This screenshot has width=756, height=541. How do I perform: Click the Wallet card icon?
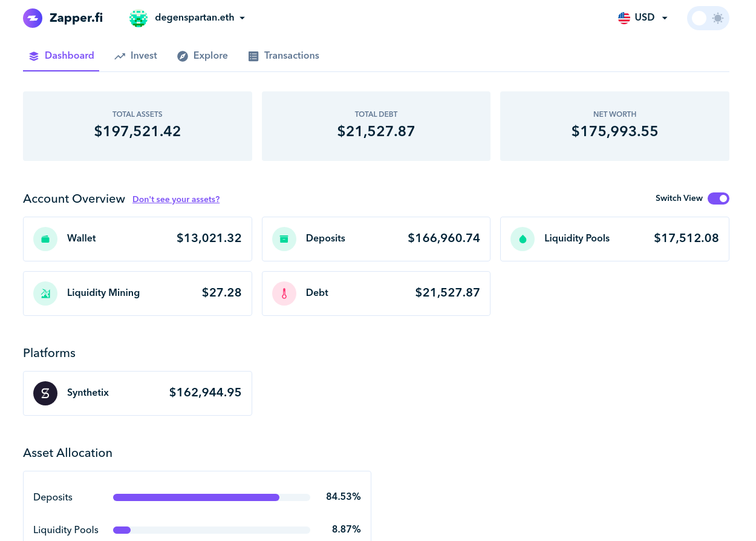[x=45, y=239]
